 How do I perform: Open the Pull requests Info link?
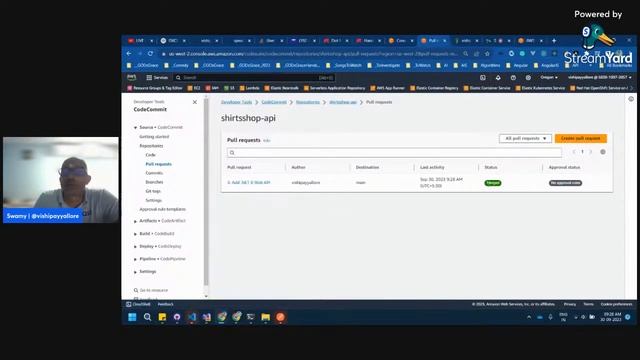(x=267, y=140)
